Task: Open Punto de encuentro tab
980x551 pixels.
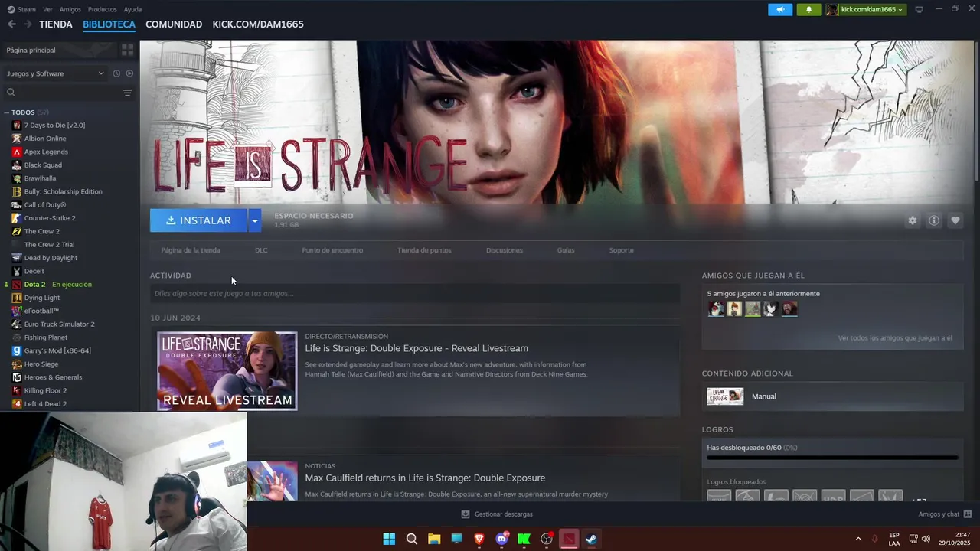Action: coord(332,250)
